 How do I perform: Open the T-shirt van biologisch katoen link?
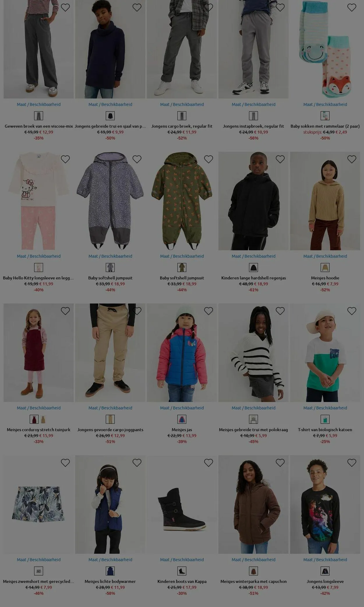[325, 430]
